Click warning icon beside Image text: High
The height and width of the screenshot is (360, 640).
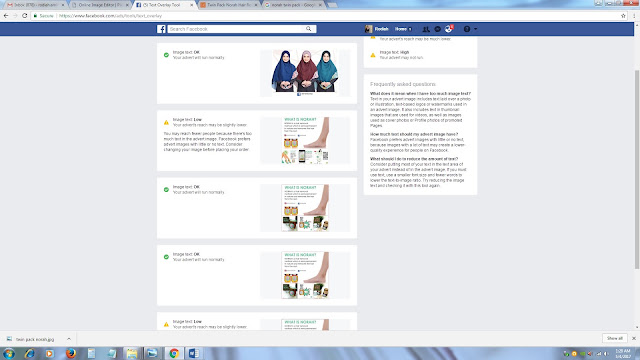coord(373,55)
